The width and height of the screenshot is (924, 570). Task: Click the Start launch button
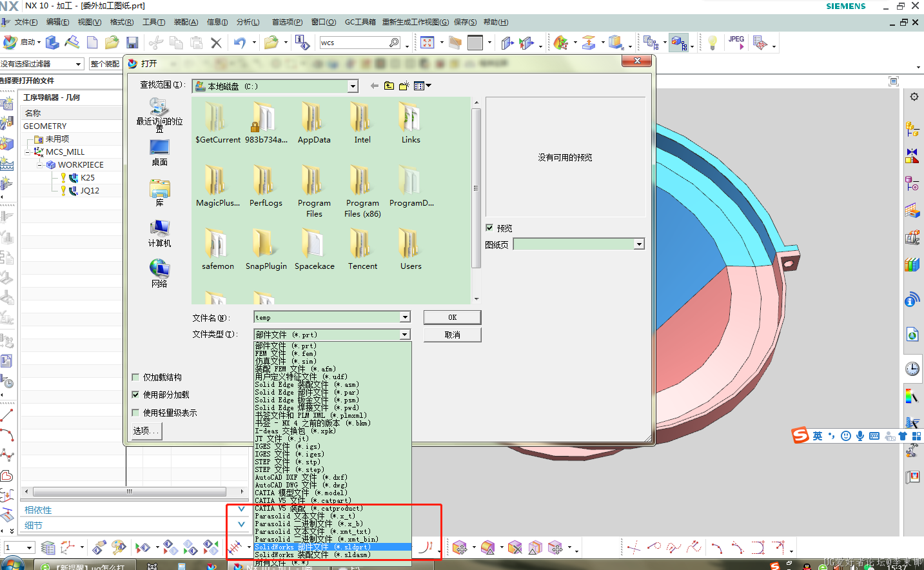pos(22,43)
